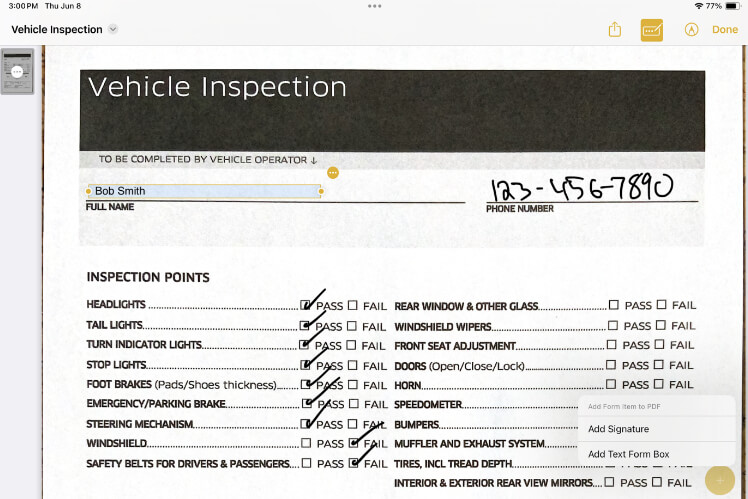
Task: Open the three-dot multitasking menu at top
Action: pos(374,6)
